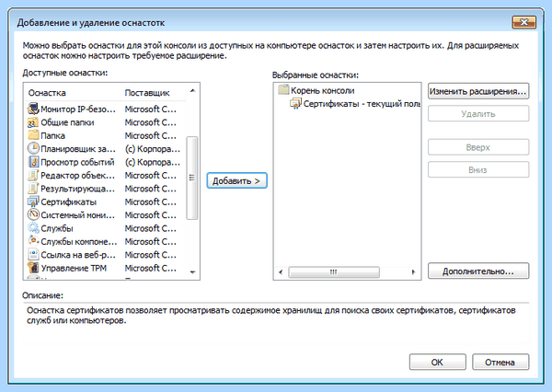The height and width of the screenshot is (392, 552).
Task: Cancel with the Отмена button
Action: pos(500,362)
